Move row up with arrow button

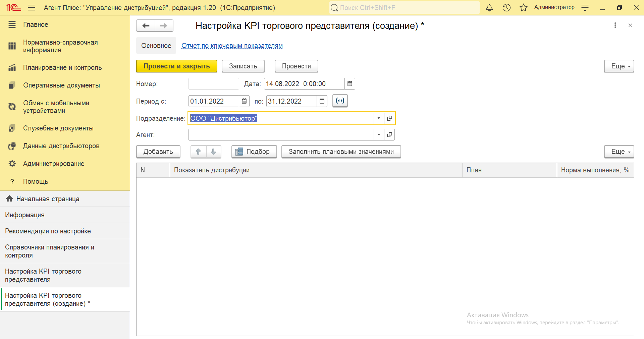pyautogui.click(x=198, y=152)
